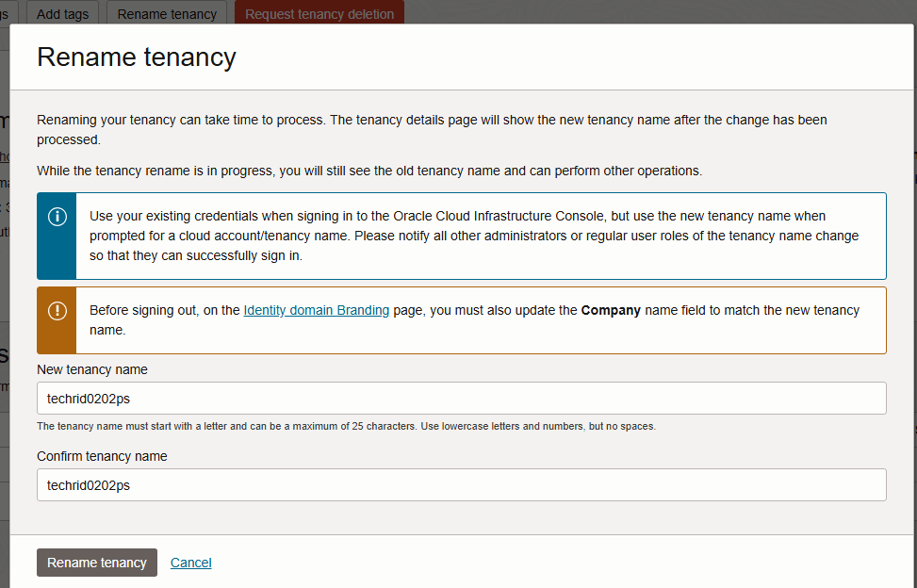Click the red Request tenancy deletion button
Image resolution: width=917 pixels, height=588 pixels.
coord(319,14)
